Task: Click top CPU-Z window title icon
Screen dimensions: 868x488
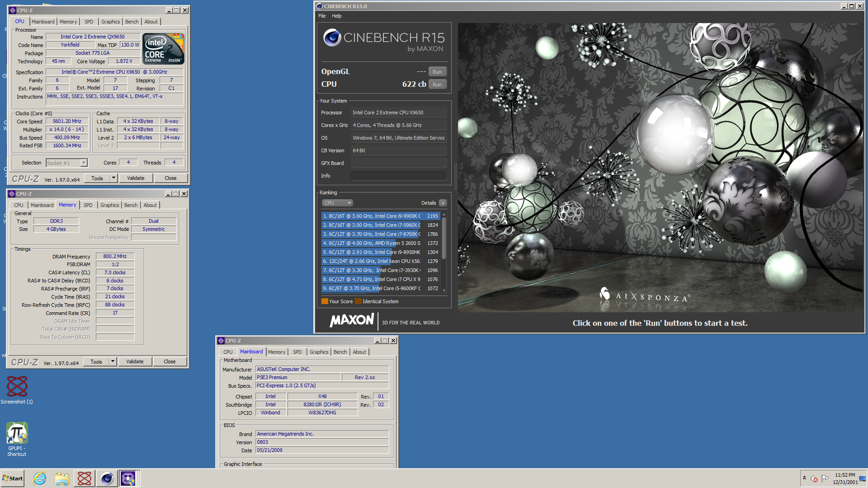Action: 13,10
